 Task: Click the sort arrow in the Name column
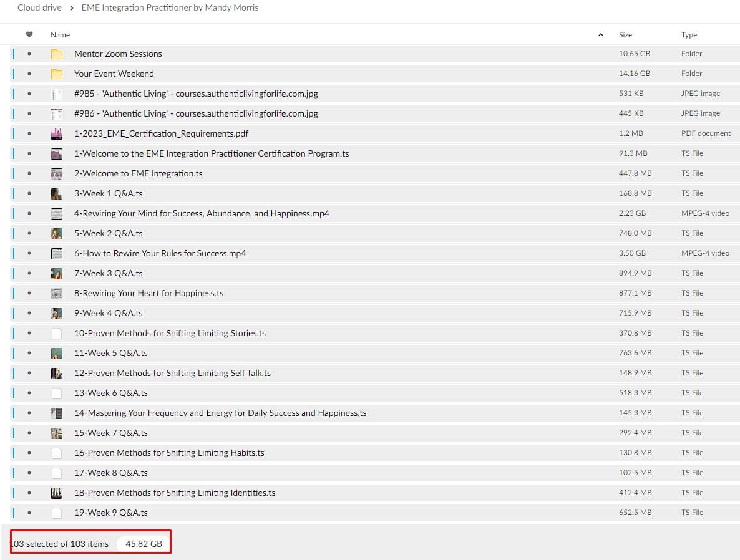click(600, 35)
